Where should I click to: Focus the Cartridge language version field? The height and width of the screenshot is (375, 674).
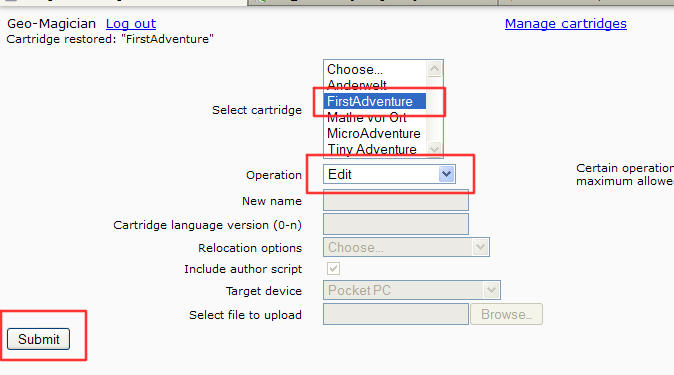tap(396, 224)
